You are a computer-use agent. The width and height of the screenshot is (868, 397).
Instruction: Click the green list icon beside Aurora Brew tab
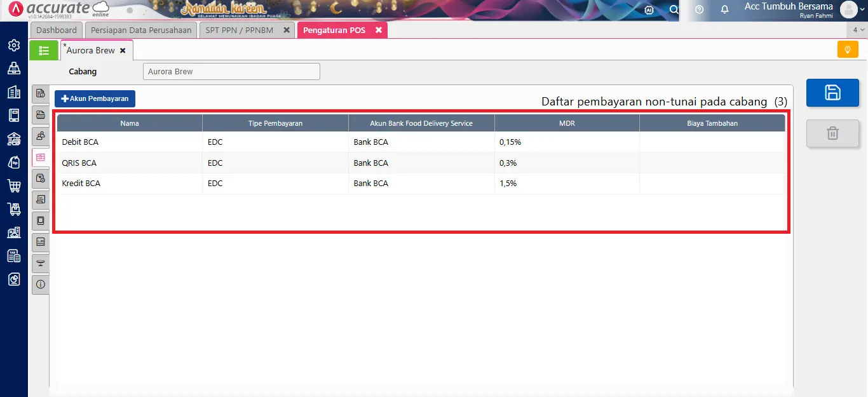pyautogui.click(x=43, y=50)
